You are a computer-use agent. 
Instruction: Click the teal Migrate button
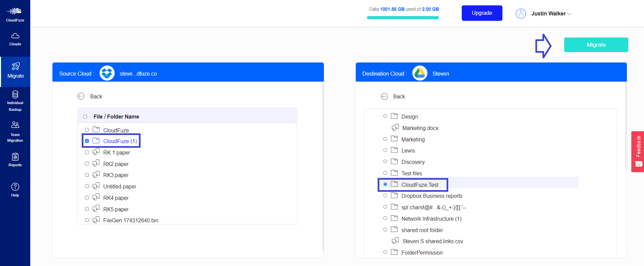click(x=596, y=45)
